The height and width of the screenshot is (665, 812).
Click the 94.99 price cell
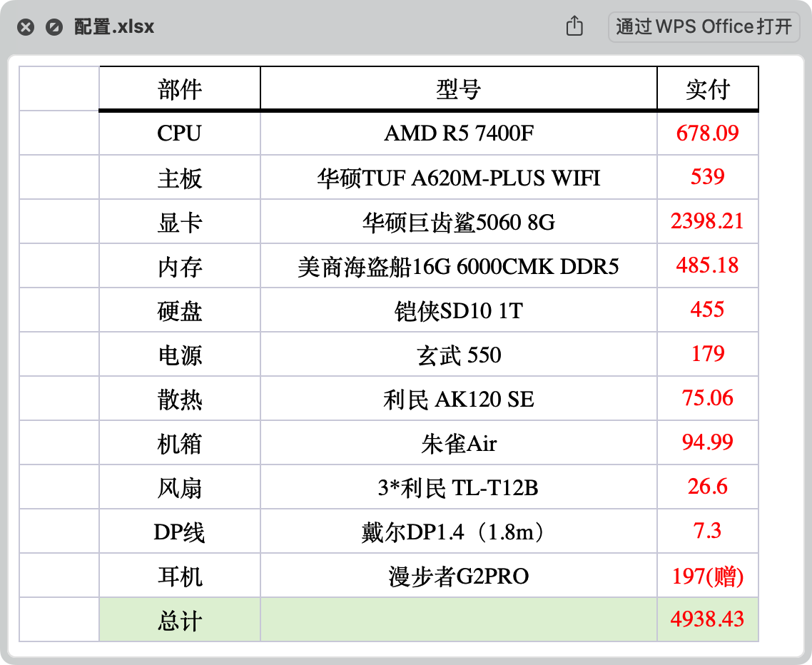coord(707,442)
